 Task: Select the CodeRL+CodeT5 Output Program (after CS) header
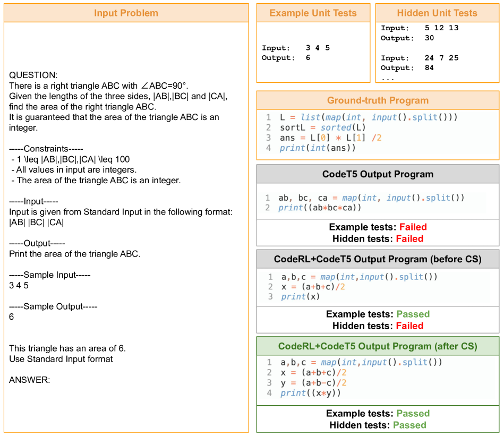tap(378, 346)
